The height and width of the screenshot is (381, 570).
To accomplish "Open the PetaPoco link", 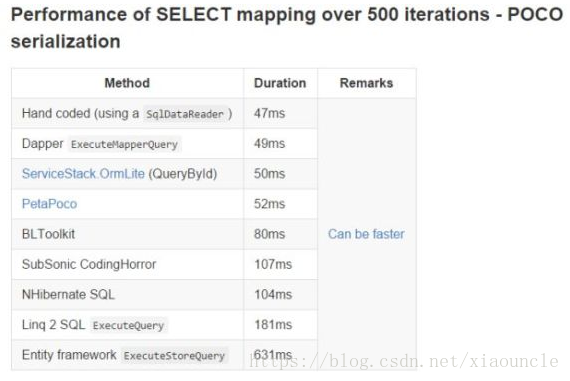I will point(49,204).
